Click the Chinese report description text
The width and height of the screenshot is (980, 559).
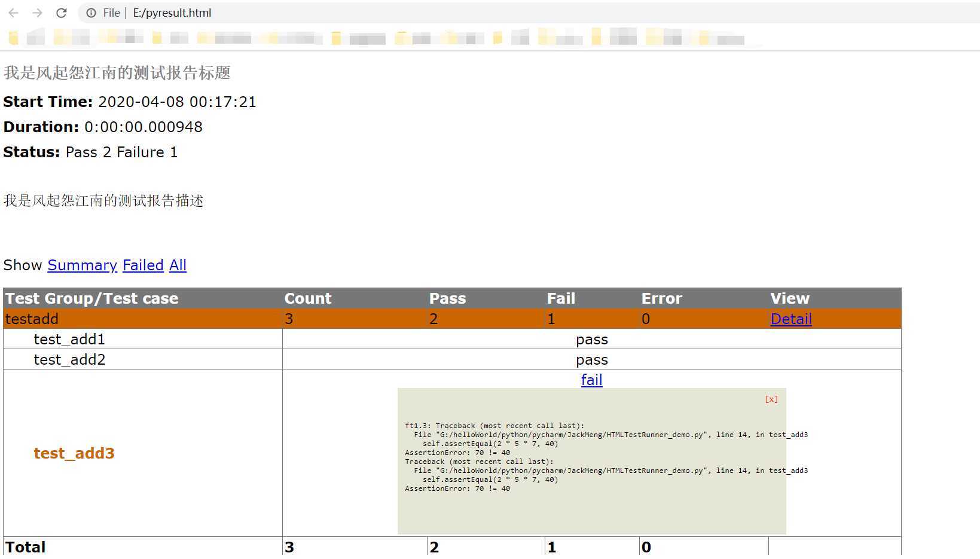103,200
